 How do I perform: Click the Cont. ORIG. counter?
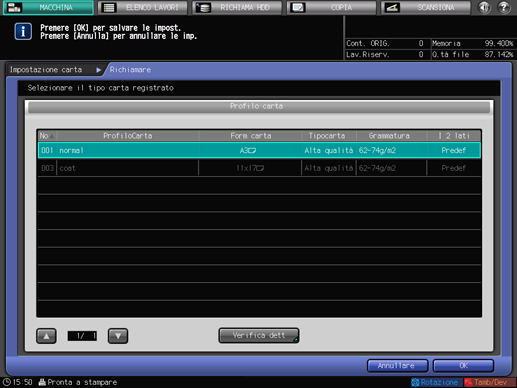[x=385, y=43]
